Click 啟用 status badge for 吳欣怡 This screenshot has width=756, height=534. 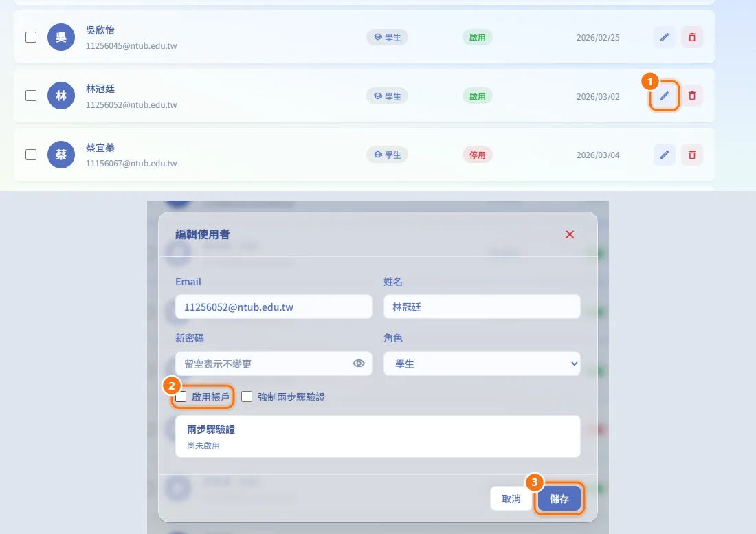[x=478, y=37]
